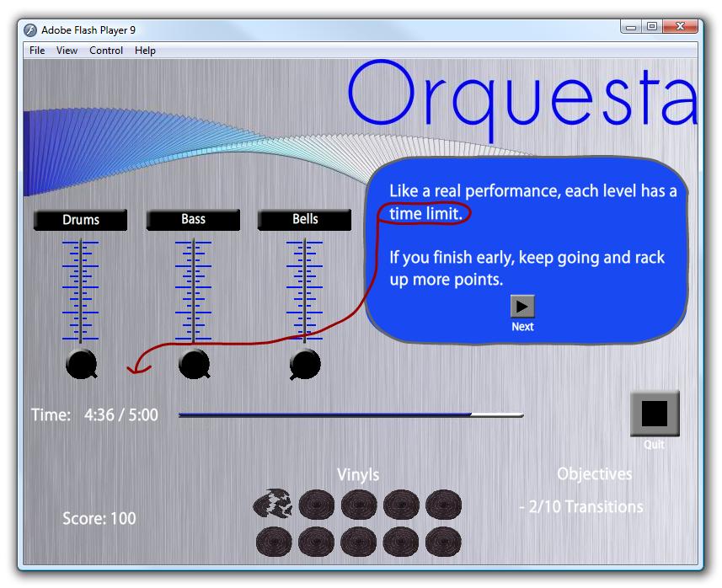This screenshot has width=722, height=588.
Task: Click the Bass volume slider track
Action: [x=194, y=291]
